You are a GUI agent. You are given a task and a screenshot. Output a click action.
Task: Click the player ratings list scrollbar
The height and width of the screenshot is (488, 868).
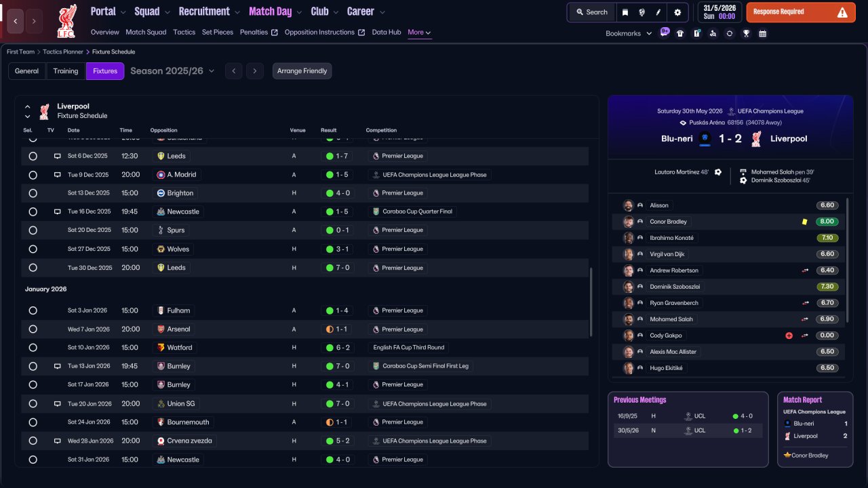(847, 260)
